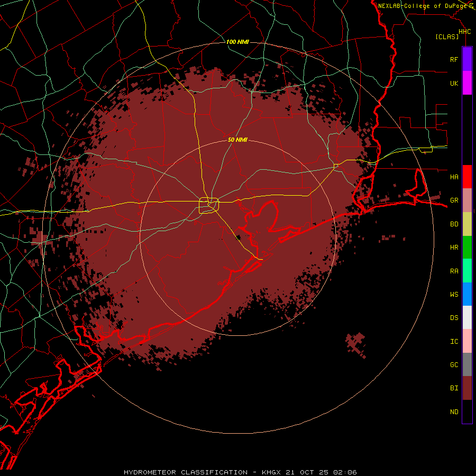Click the purple RF color swatch
Screen dimensions: 476x476
pyautogui.click(x=467, y=59)
